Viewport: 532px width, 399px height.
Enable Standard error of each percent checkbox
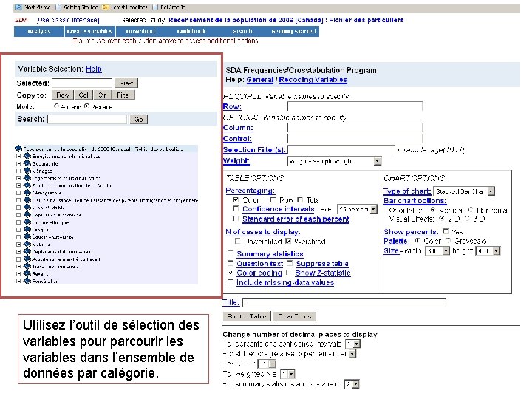pyautogui.click(x=236, y=218)
